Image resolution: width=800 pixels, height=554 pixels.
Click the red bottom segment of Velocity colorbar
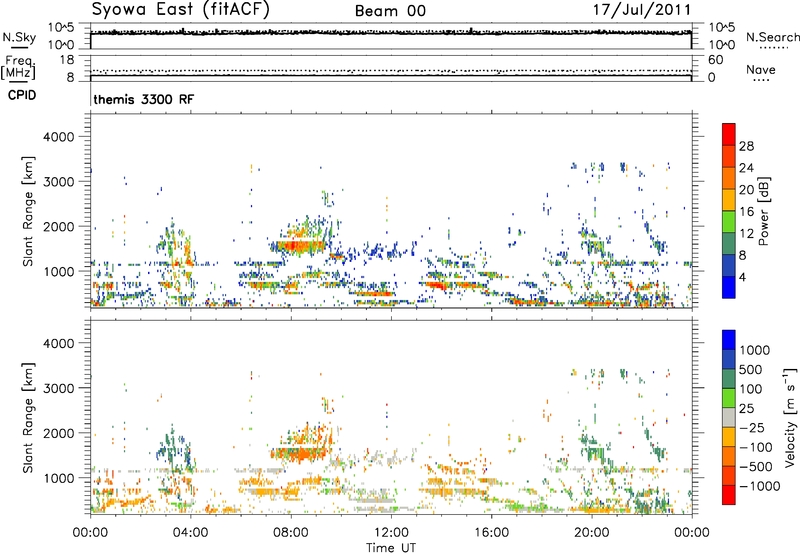coord(729,495)
